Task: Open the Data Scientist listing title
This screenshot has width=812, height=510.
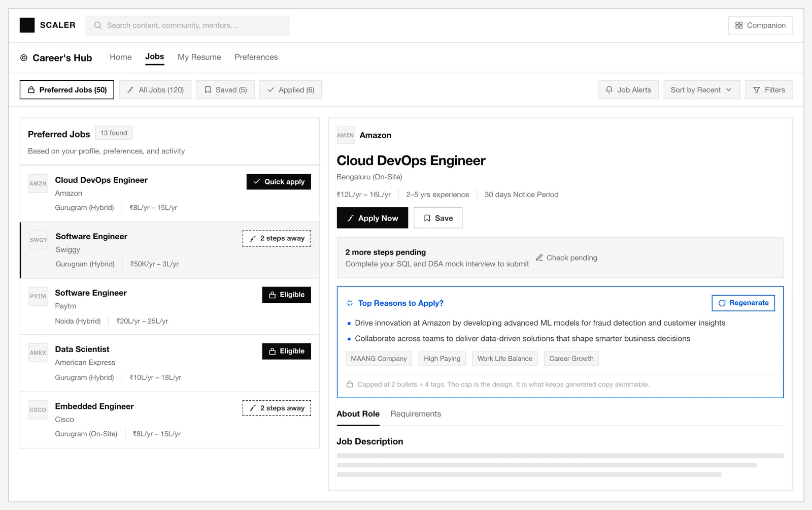Action: click(82, 349)
